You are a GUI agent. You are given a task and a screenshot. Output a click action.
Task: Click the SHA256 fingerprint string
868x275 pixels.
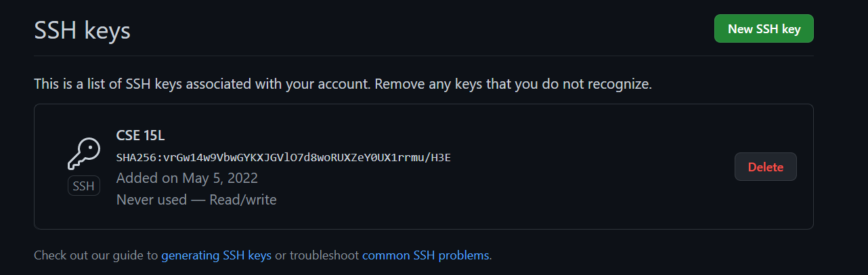click(x=284, y=158)
